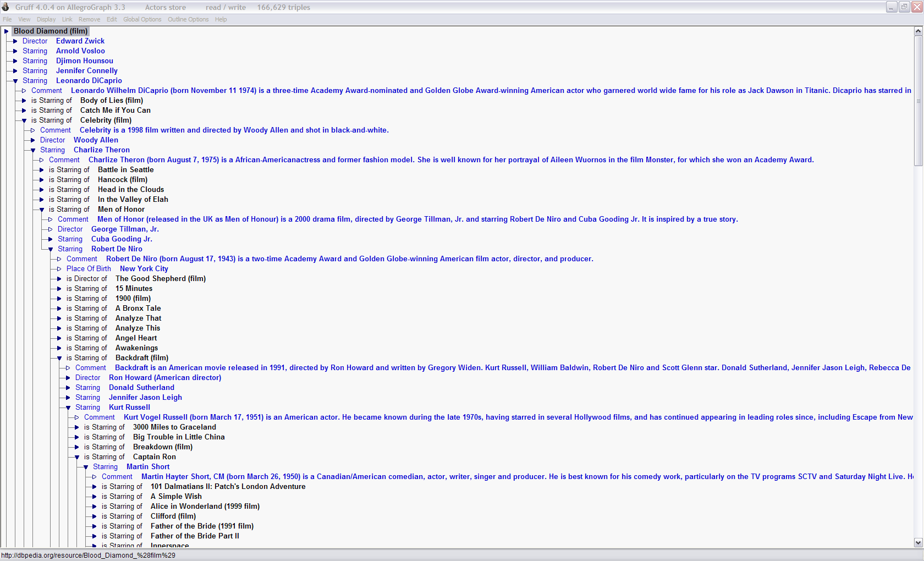The width and height of the screenshot is (924, 561).
Task: Select Blood Diamond (film) root node
Action: [x=50, y=31]
